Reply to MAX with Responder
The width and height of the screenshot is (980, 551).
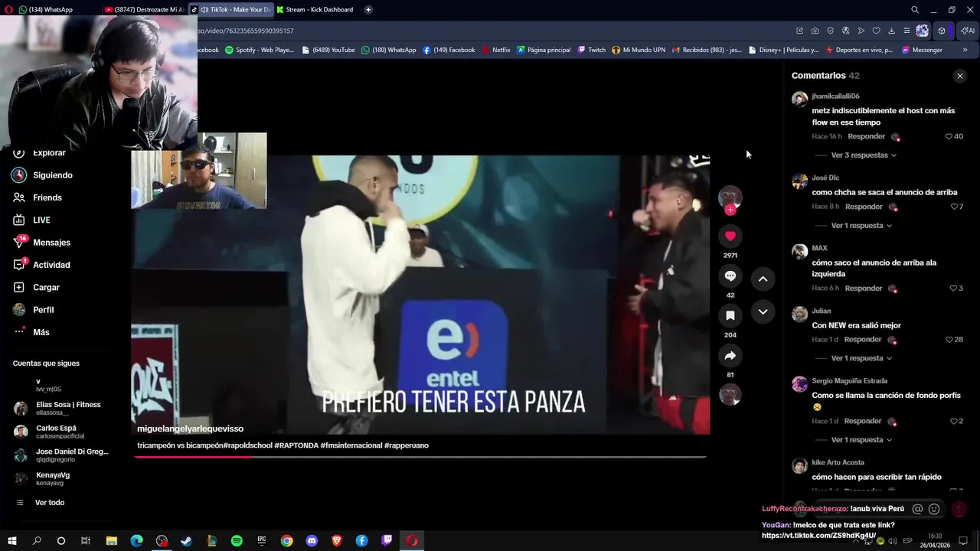(864, 289)
